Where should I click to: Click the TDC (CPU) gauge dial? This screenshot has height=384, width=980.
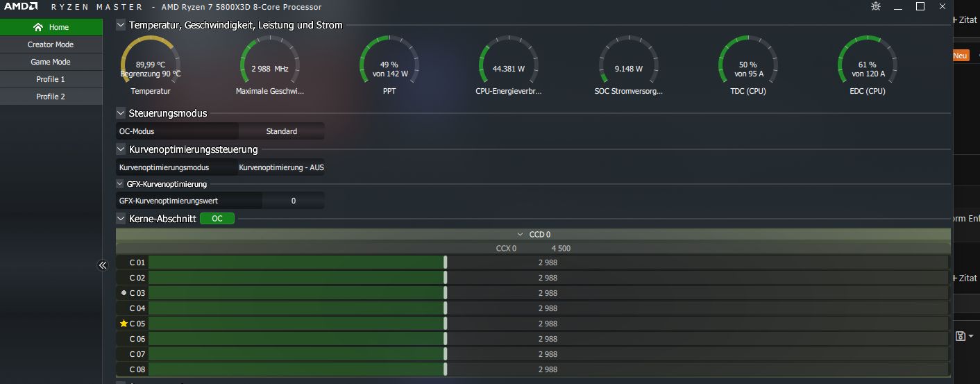747,66
